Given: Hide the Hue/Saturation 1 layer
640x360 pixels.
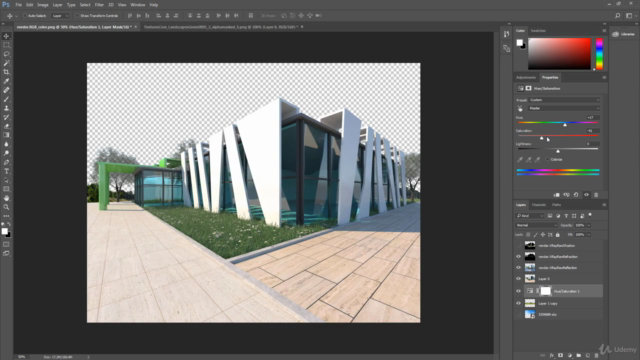Looking at the screenshot, I should tap(519, 291).
